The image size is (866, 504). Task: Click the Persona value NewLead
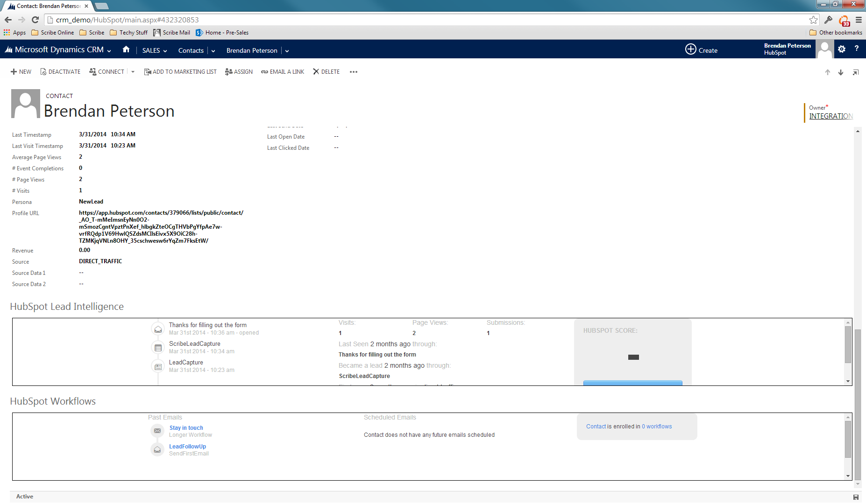coord(91,202)
